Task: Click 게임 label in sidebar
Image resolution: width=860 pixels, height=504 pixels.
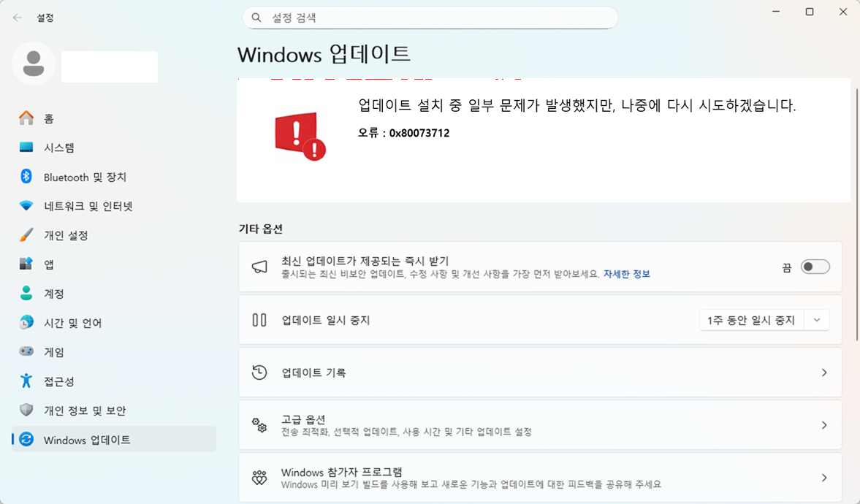Action: (54, 352)
